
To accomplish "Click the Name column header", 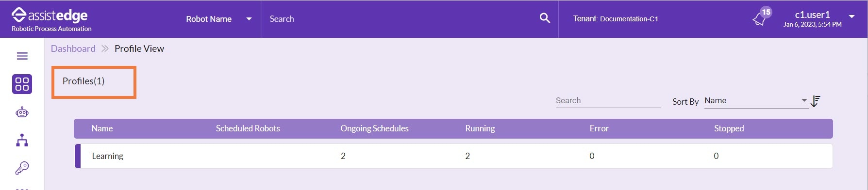I will (x=102, y=128).
